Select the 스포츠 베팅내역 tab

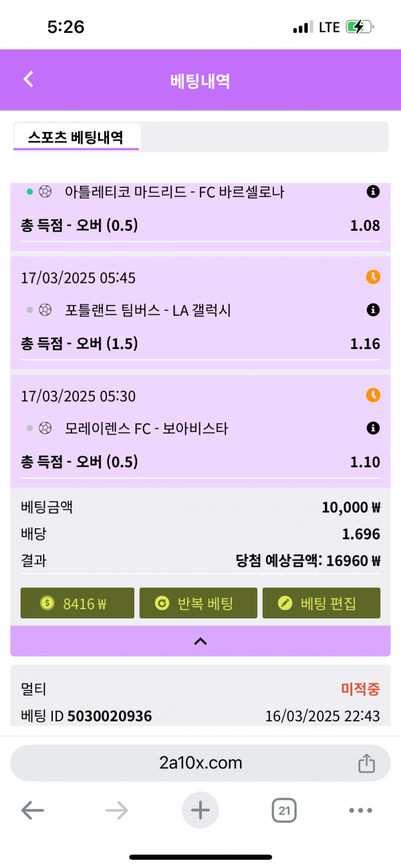click(76, 137)
